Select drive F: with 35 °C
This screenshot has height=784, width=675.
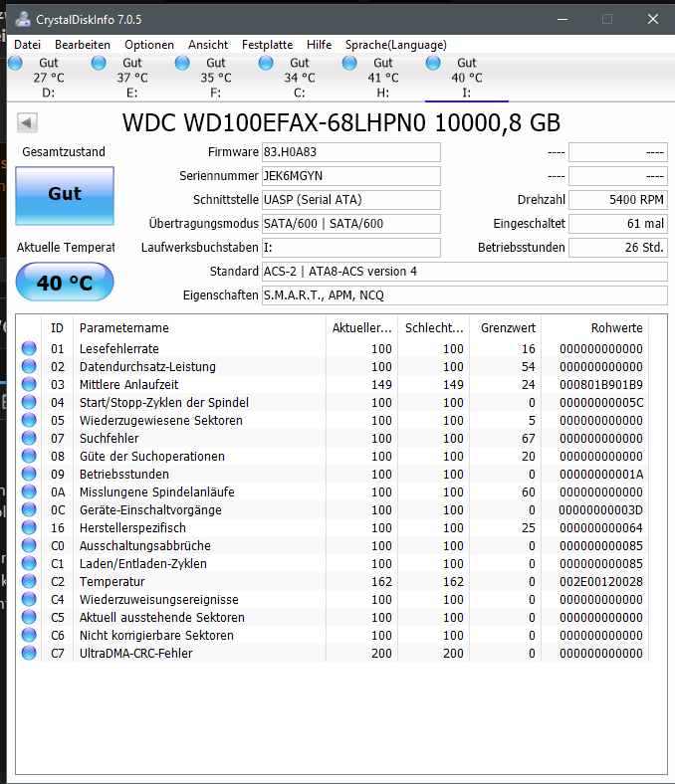(216, 78)
